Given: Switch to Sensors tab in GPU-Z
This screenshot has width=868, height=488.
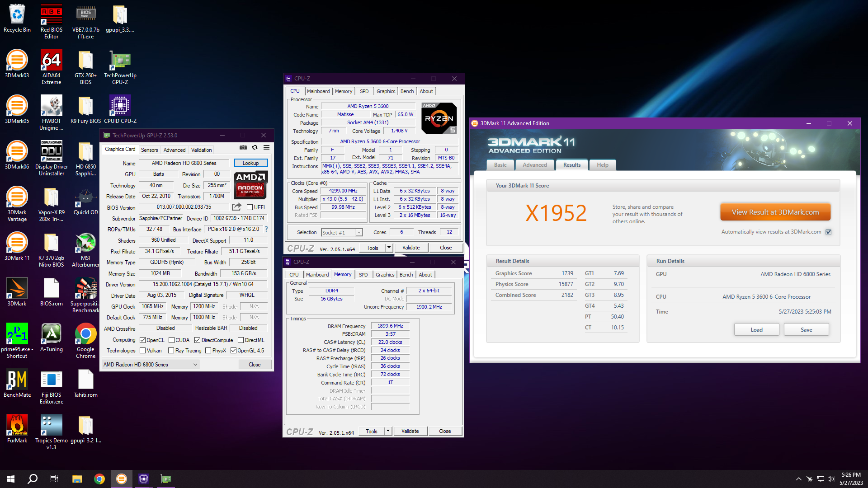Looking at the screenshot, I should 149,150.
